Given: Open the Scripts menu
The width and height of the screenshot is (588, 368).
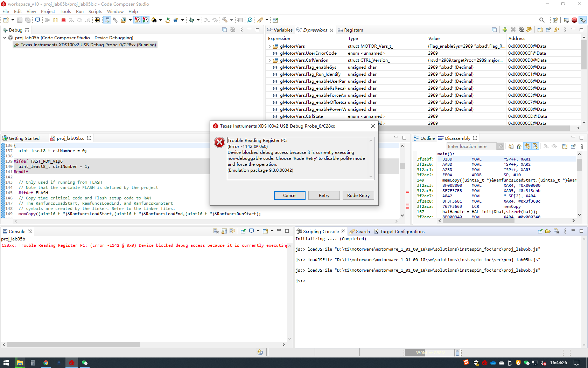Looking at the screenshot, I should tap(95, 11).
